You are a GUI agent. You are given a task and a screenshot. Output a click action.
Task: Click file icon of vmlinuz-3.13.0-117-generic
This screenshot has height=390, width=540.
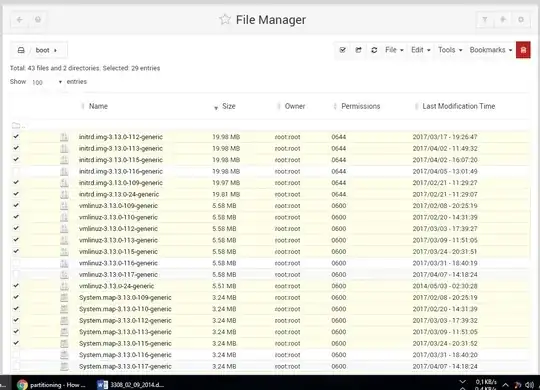(x=64, y=275)
